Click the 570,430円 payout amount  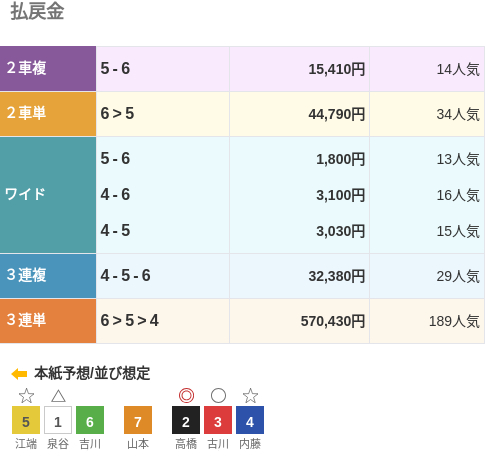(x=333, y=321)
